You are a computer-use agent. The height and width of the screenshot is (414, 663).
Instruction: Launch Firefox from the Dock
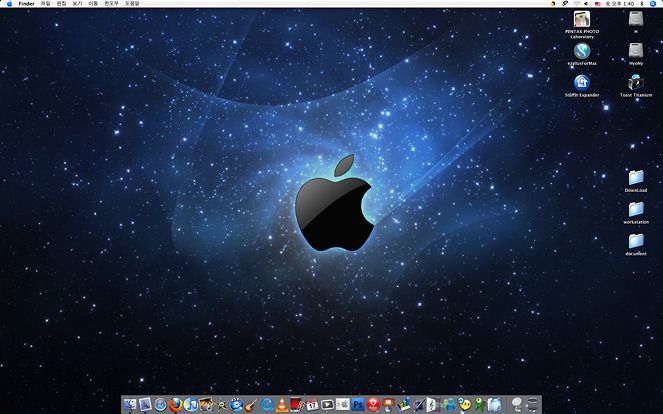pyautogui.click(x=175, y=405)
